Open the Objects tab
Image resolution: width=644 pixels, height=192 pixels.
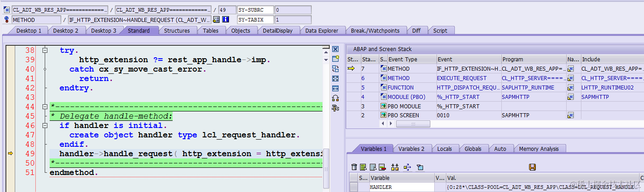point(241,30)
